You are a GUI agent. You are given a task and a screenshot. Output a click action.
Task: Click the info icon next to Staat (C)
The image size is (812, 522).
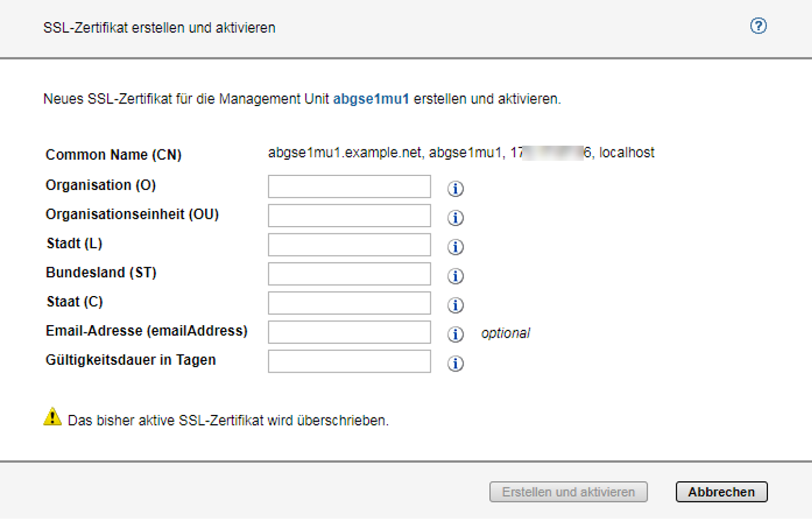tap(455, 305)
